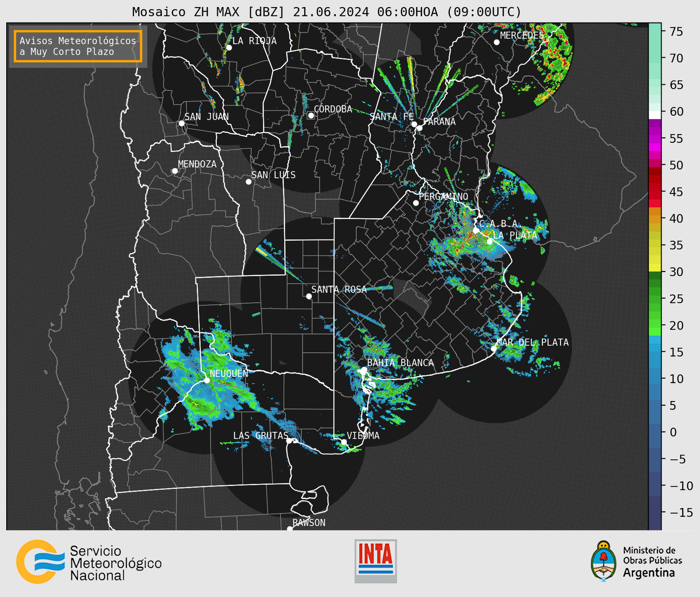Click the -15 dBZ colorbar label
This screenshot has width=700, height=597.
click(681, 512)
